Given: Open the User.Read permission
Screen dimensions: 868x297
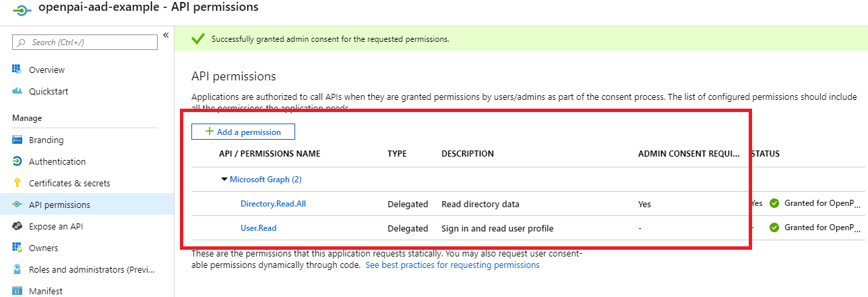Looking at the screenshot, I should (x=258, y=227).
